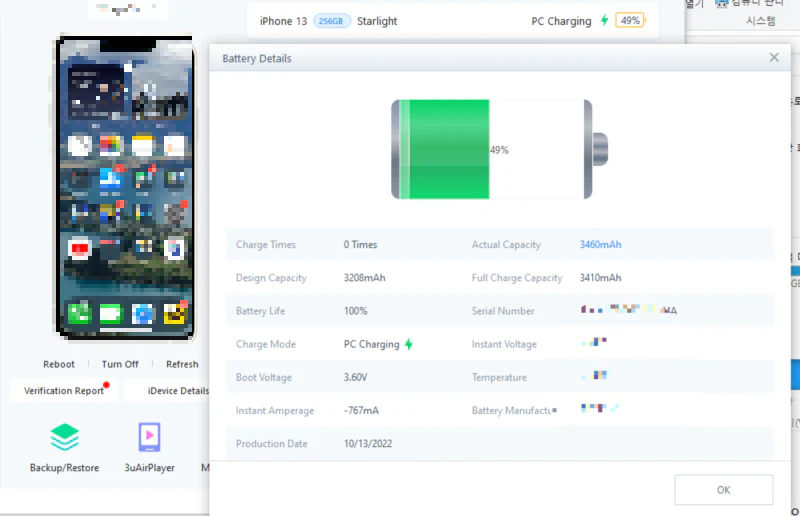Screen dimensions: 800x516
Task: Click the 49% label beside battery graphic
Action: 499,150
